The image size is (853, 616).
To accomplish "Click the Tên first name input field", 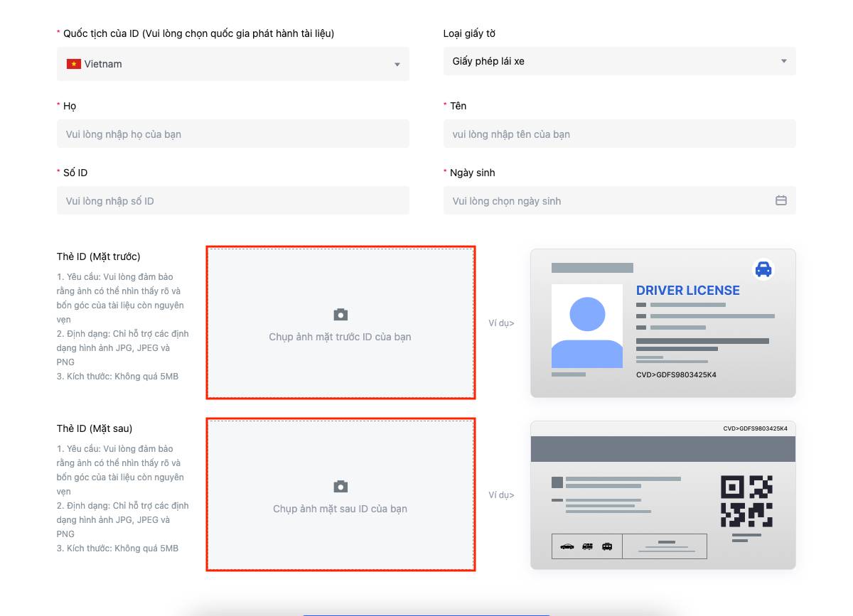I will pos(620,134).
